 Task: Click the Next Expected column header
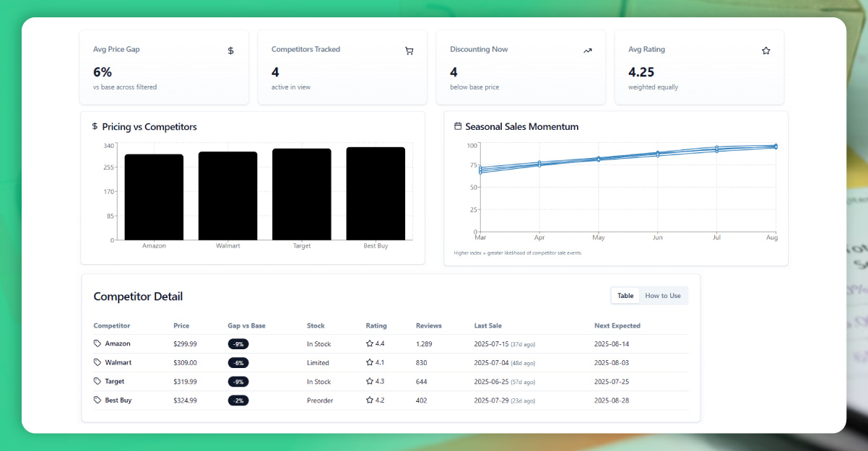617,326
